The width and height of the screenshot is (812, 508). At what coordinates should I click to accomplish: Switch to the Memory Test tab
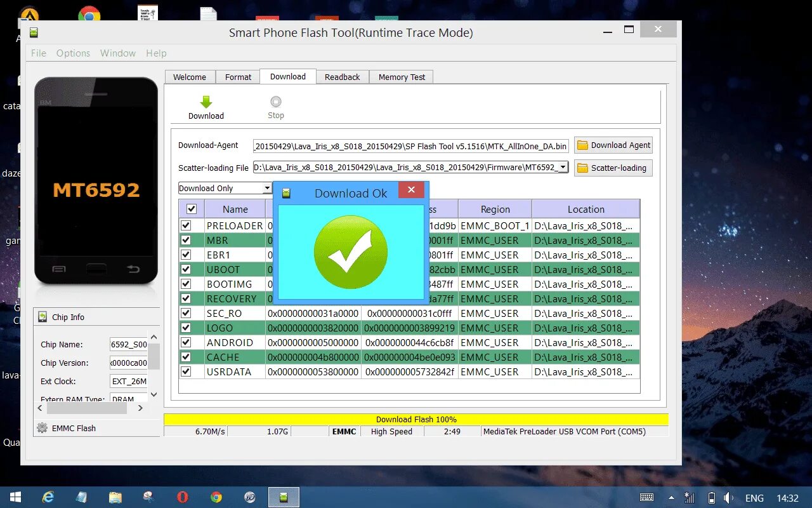coord(402,77)
